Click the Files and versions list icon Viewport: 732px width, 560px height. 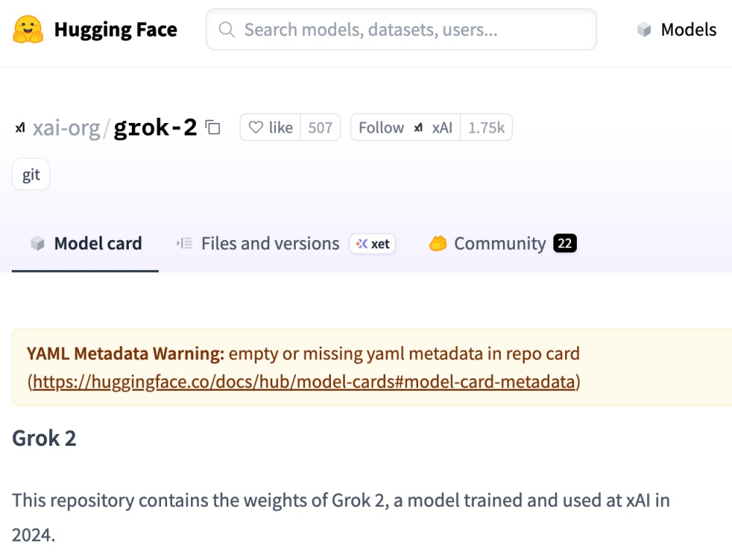pyautogui.click(x=184, y=244)
